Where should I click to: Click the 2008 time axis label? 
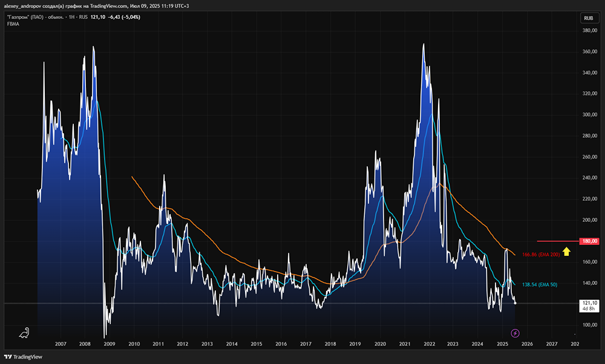click(x=85, y=344)
